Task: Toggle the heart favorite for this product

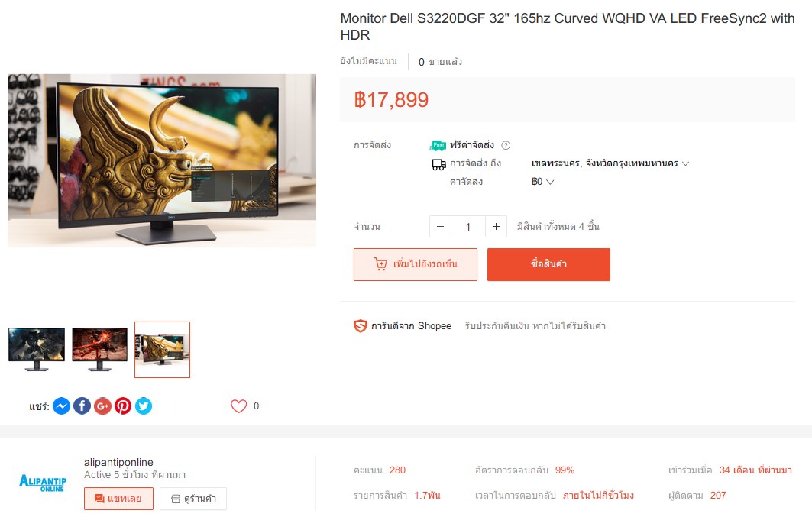Action: [x=239, y=406]
